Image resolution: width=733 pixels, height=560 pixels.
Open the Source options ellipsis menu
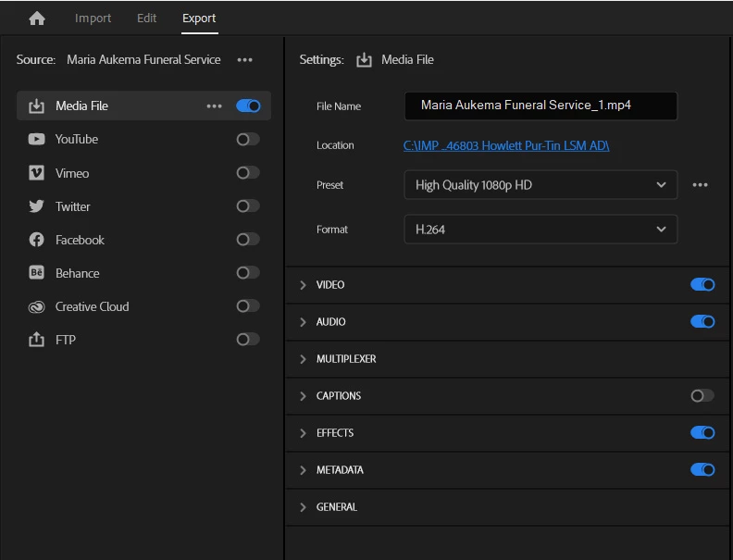click(x=244, y=60)
